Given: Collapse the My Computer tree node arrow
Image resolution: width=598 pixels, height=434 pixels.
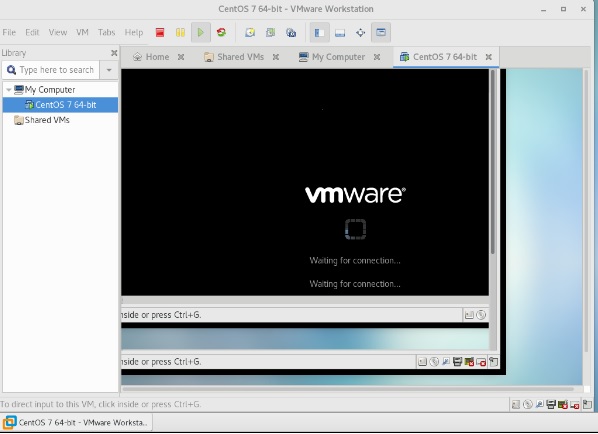Looking at the screenshot, I should coord(8,90).
